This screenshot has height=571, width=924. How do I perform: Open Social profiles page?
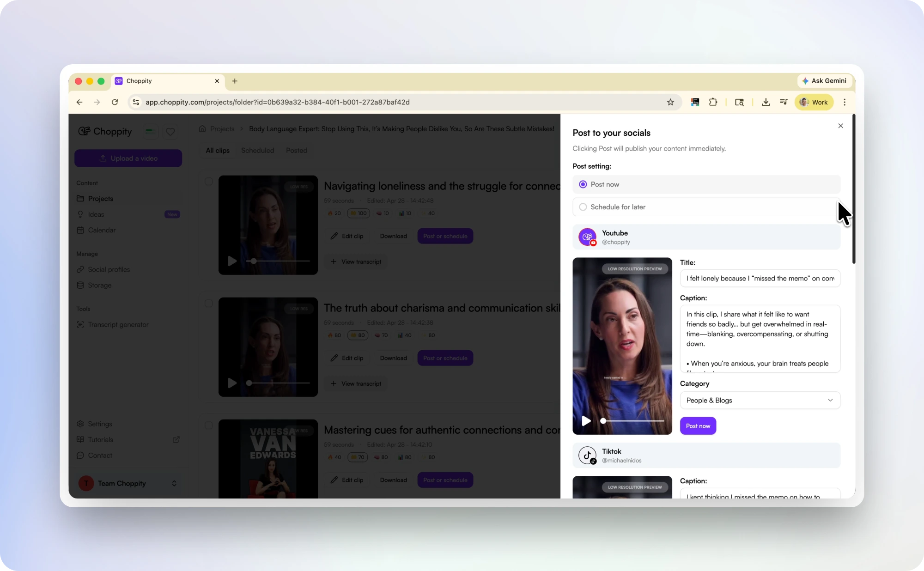[x=128, y=269]
